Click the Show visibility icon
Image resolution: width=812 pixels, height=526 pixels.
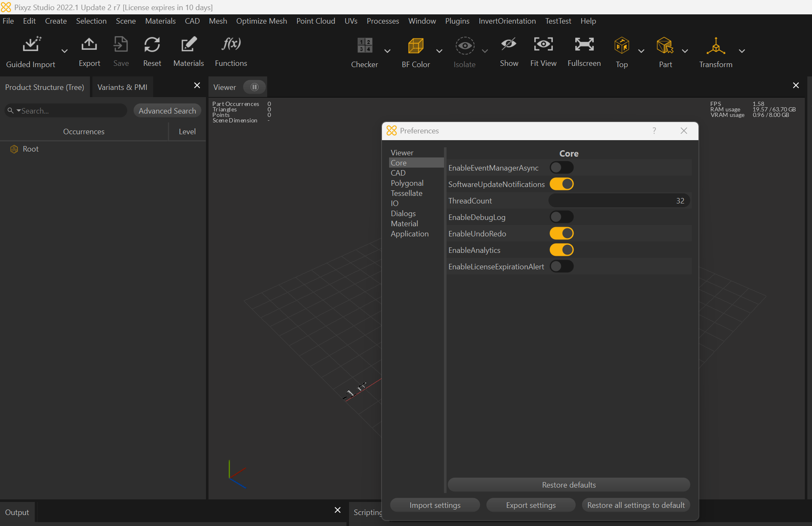(x=509, y=45)
